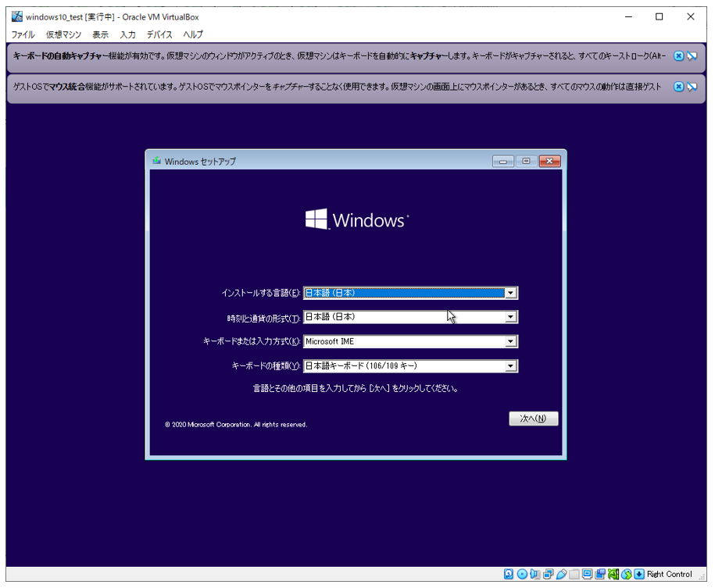Dismiss the keyboard auto-capture notification with blue X
The height and width of the screenshot is (588, 715).
[x=678, y=56]
